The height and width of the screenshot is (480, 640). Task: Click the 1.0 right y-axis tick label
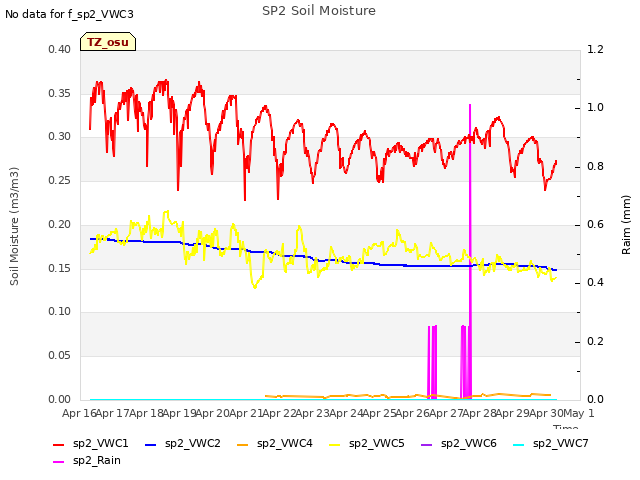coord(595,107)
